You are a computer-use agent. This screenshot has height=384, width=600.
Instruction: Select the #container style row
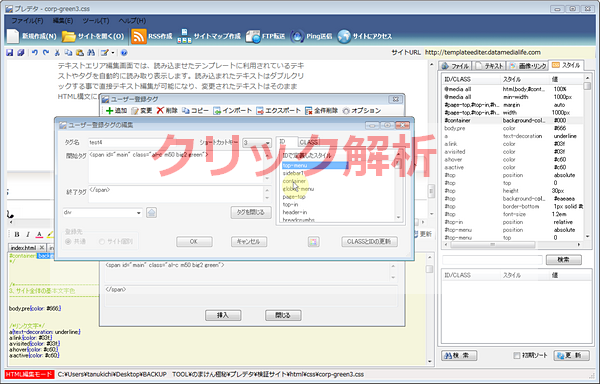click(513, 120)
